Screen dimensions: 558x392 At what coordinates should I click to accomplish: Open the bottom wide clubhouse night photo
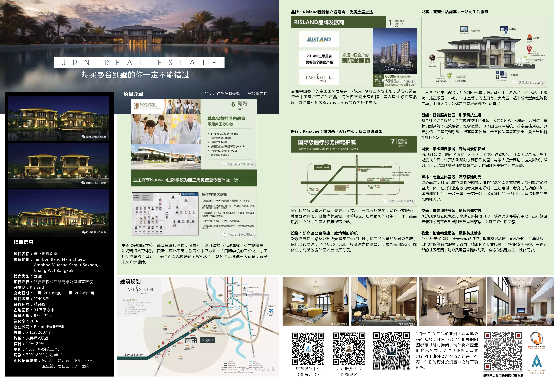[x=59, y=213]
